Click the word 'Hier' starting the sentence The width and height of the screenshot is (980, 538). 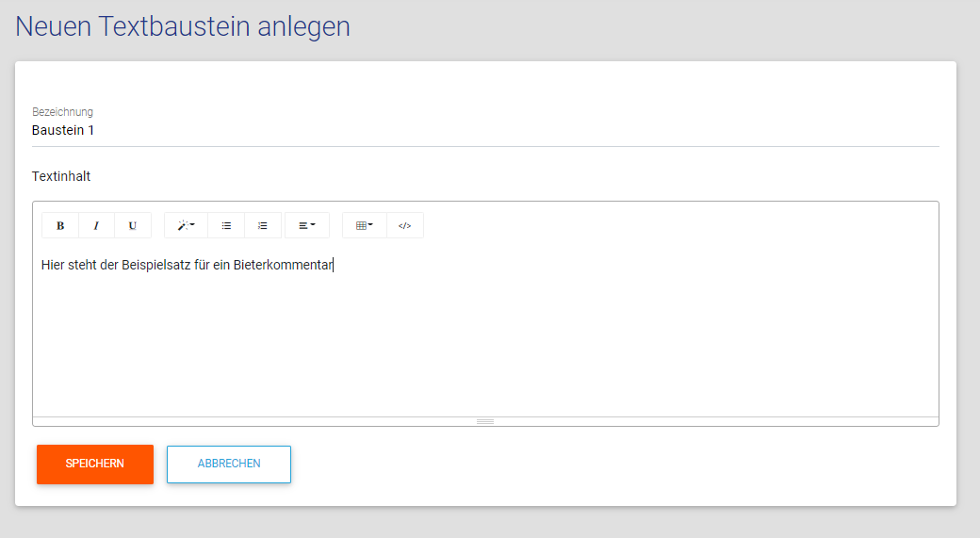click(53, 265)
